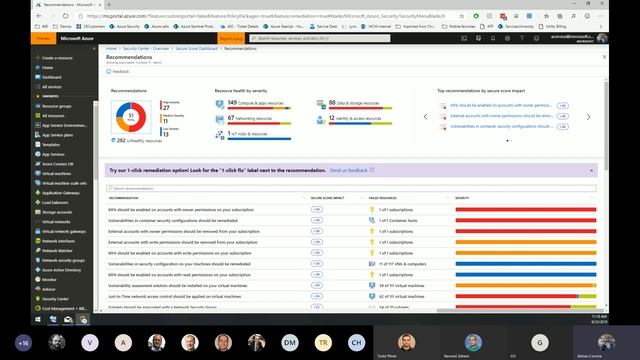640x360 pixels.
Task: Click the Preview badge in Azure header
Action: (x=43, y=38)
